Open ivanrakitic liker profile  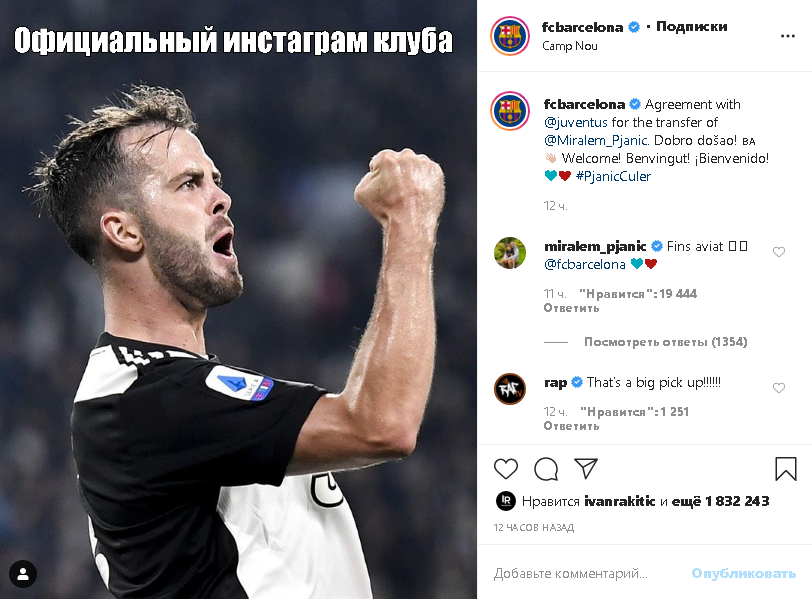coord(619,501)
